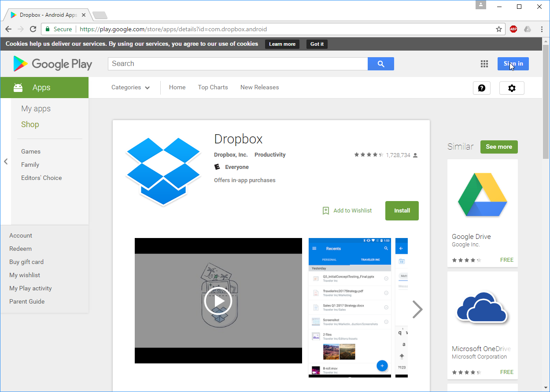Viewport: 550px width, 392px height.
Task: Advance app screenshots with the right arrow
Action: (417, 309)
